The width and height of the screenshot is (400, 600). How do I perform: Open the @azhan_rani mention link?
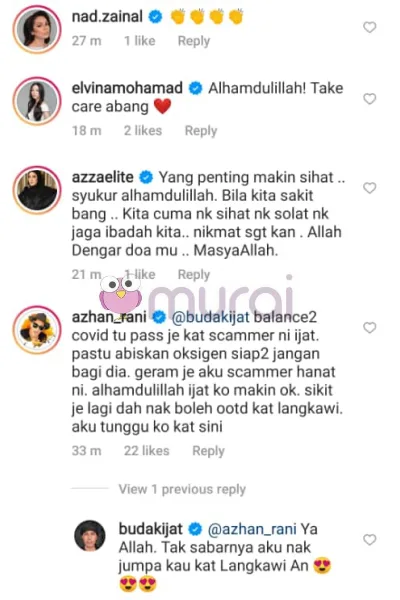point(252,529)
